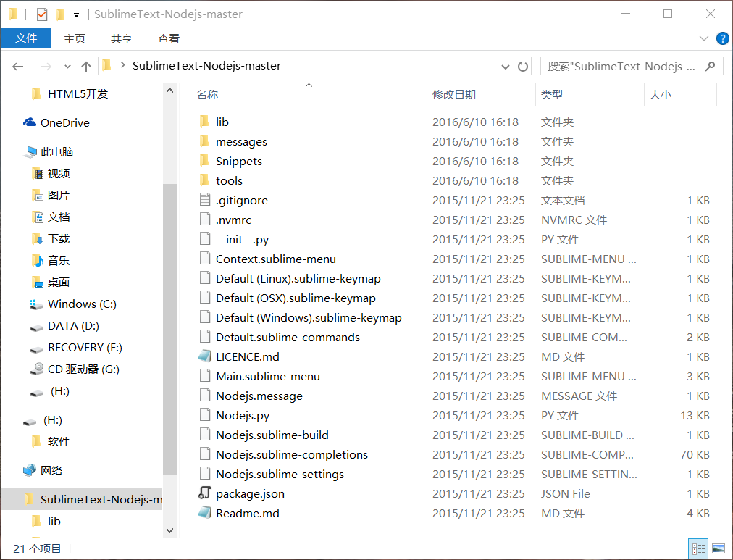The image size is (733, 560).
Task: Click the 桌面 desktop folder icon
Action: point(38,283)
